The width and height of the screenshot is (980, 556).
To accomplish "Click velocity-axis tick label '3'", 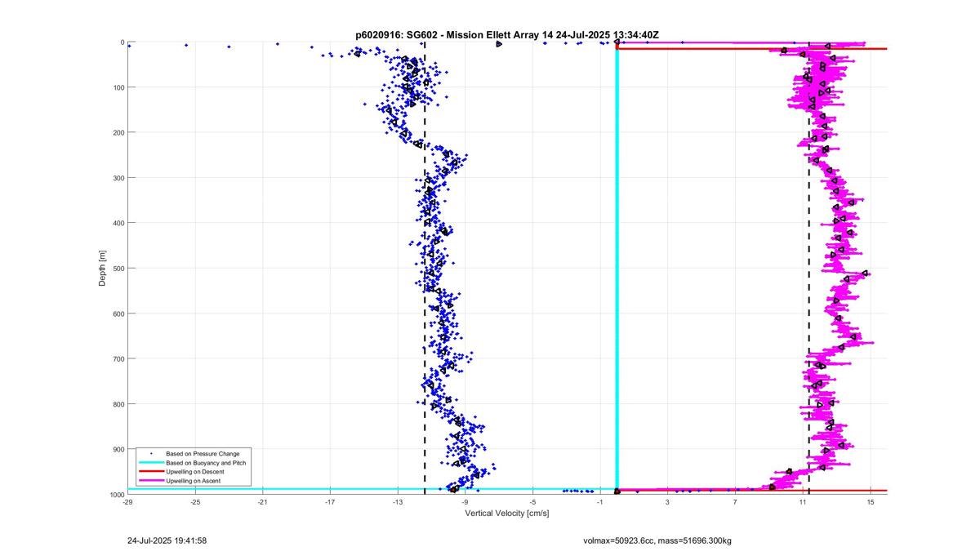I will [668, 502].
